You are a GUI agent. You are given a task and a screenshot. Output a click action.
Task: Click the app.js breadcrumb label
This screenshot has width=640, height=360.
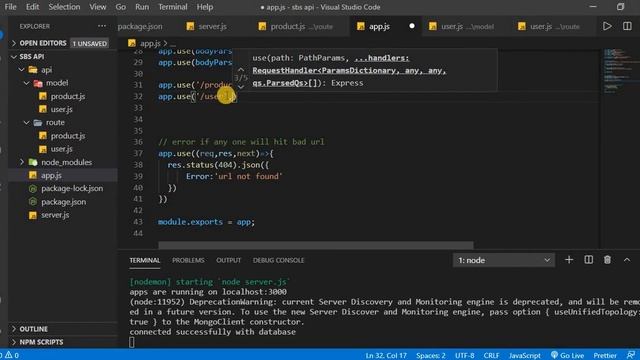[150, 43]
